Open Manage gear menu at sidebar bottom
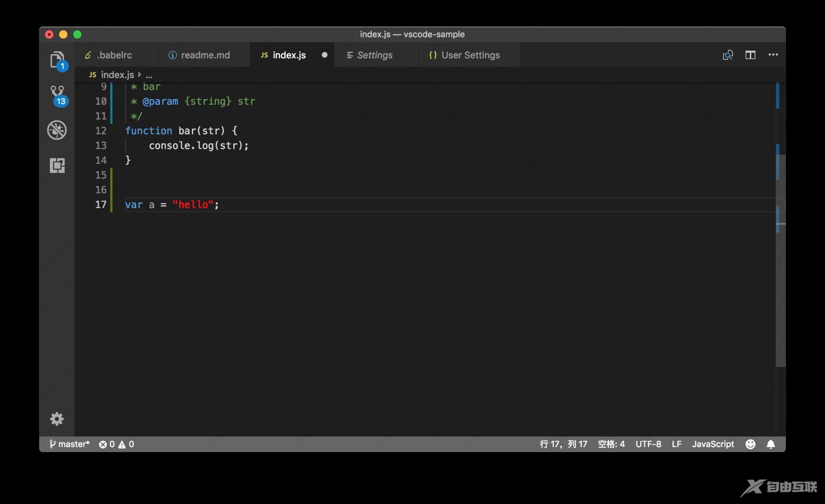 [x=57, y=418]
